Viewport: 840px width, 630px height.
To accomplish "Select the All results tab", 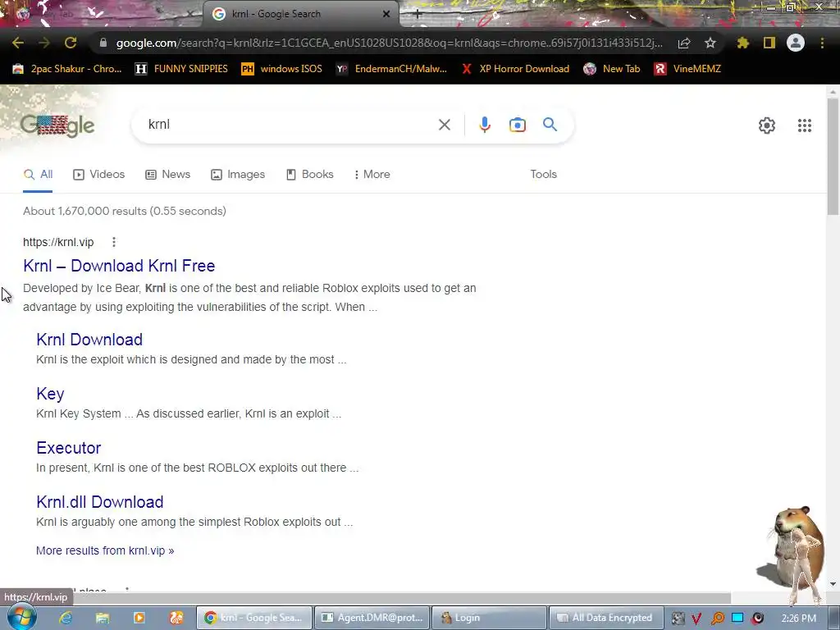I will pyautogui.click(x=38, y=174).
